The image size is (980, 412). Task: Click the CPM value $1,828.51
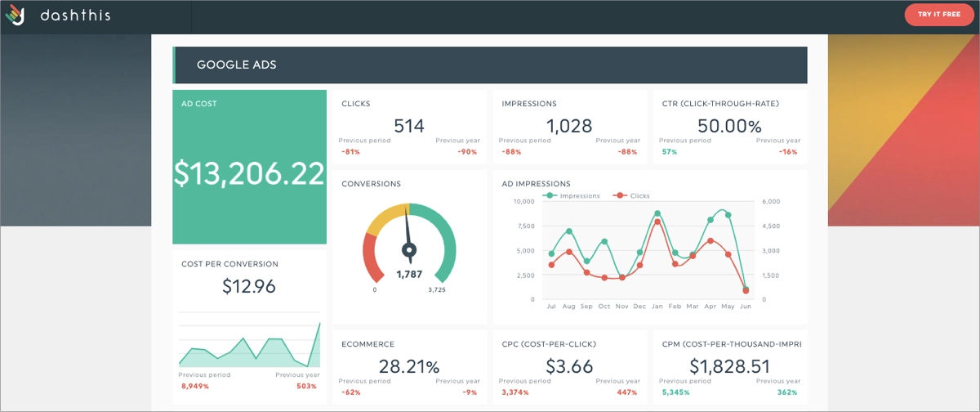click(x=729, y=366)
